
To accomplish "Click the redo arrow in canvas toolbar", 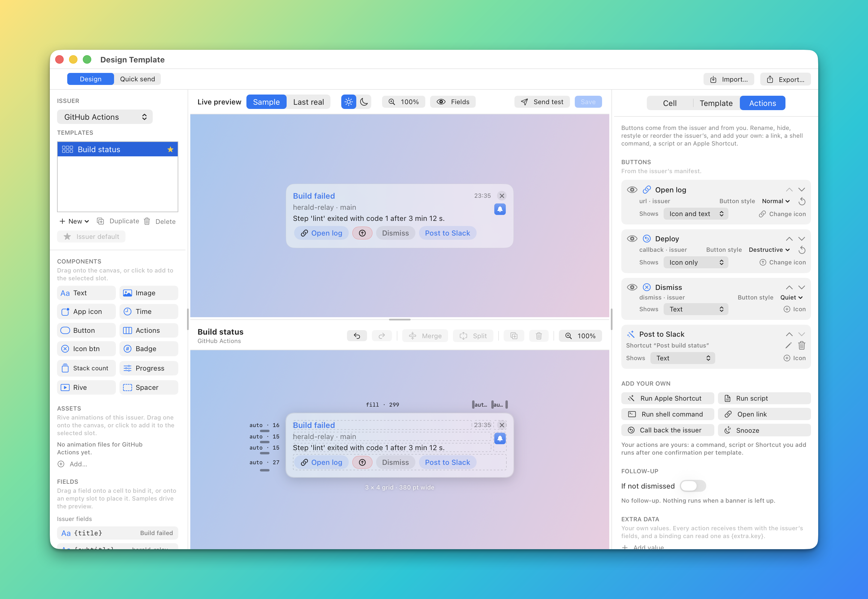I will 382,336.
